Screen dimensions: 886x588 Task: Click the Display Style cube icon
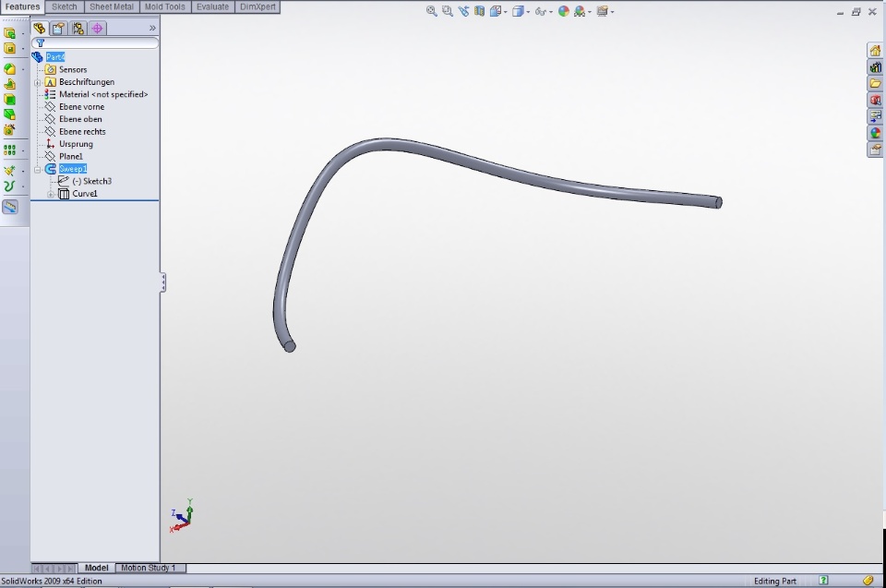point(517,11)
